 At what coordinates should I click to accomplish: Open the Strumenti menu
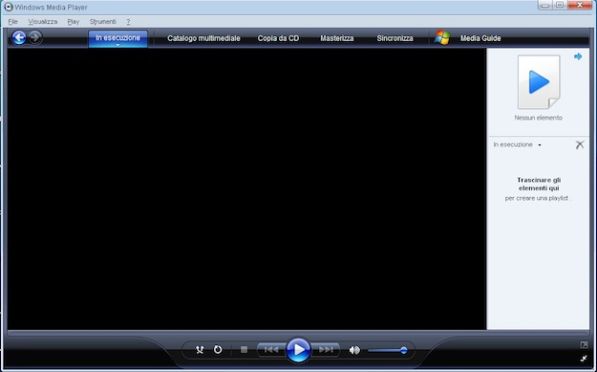(103, 22)
